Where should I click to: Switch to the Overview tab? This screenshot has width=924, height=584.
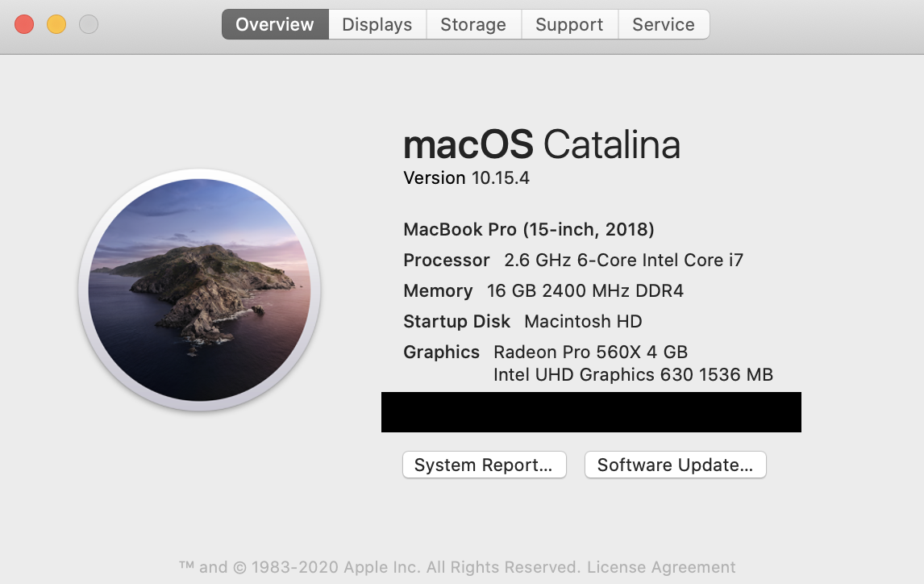(275, 24)
